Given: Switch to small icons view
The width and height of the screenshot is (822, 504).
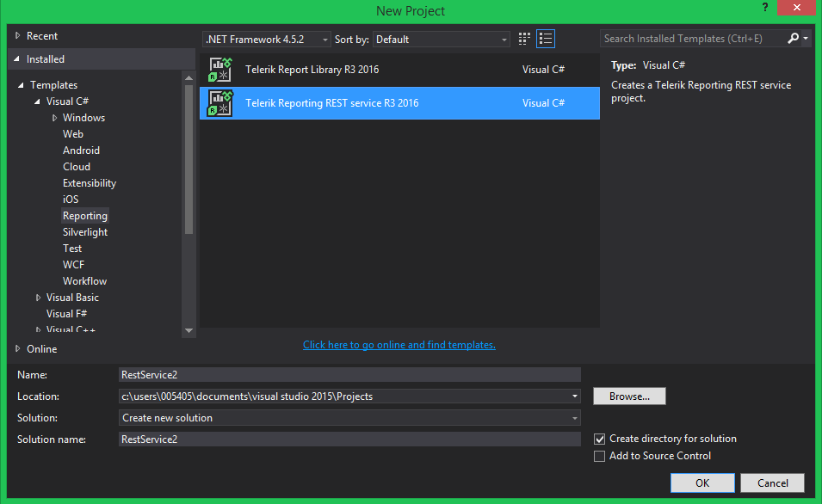Looking at the screenshot, I should [524, 39].
